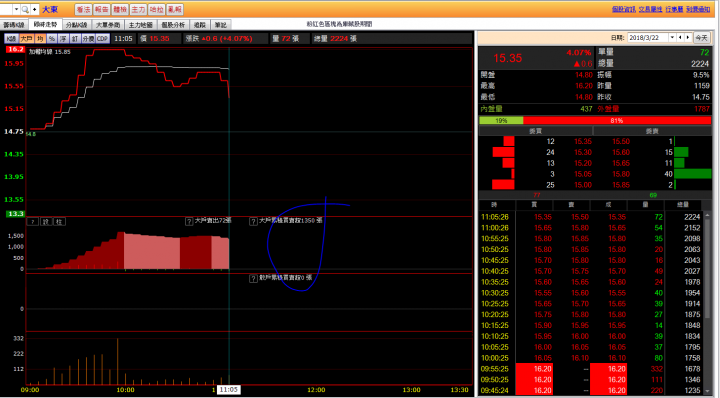
Task: Toggle the 均 average line button
Action: (x=40, y=39)
